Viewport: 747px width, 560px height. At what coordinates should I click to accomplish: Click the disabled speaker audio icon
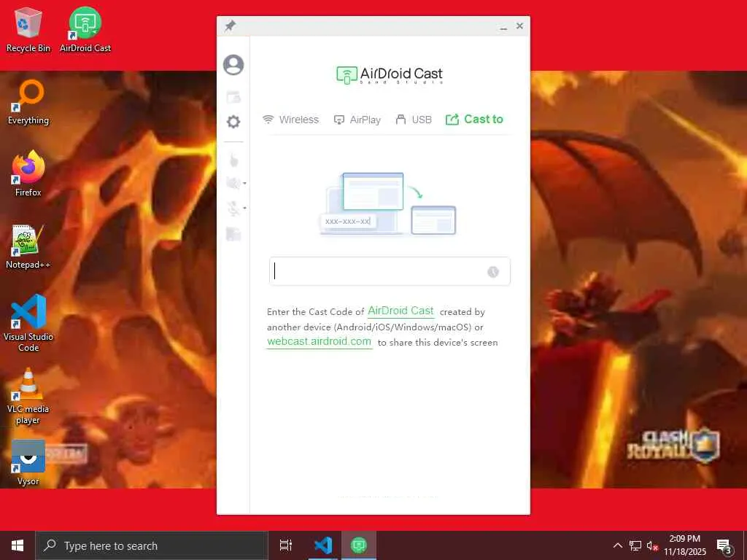tap(233, 183)
